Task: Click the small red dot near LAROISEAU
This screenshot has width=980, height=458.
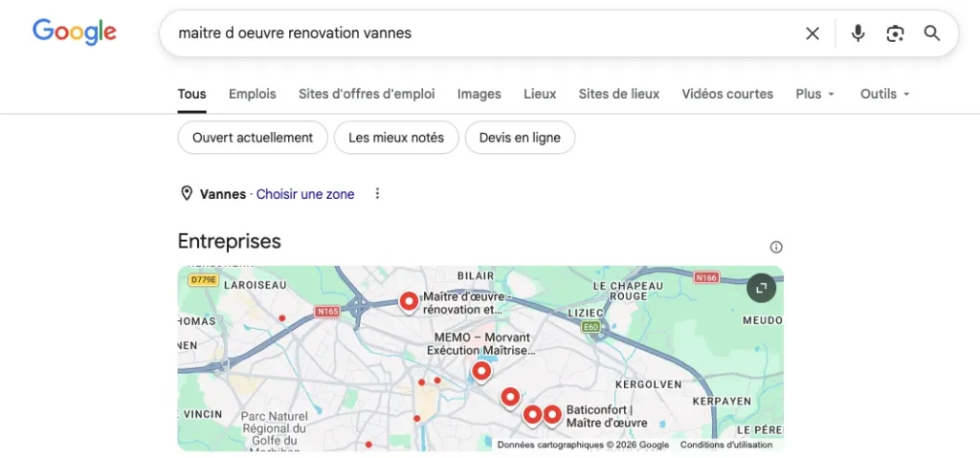Action: [282, 318]
